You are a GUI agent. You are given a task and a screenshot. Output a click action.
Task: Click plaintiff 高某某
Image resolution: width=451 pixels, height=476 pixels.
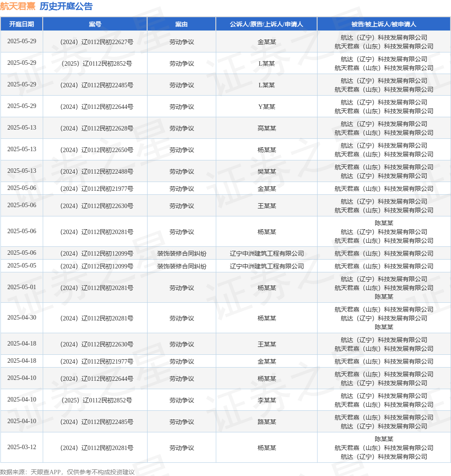[266, 128]
